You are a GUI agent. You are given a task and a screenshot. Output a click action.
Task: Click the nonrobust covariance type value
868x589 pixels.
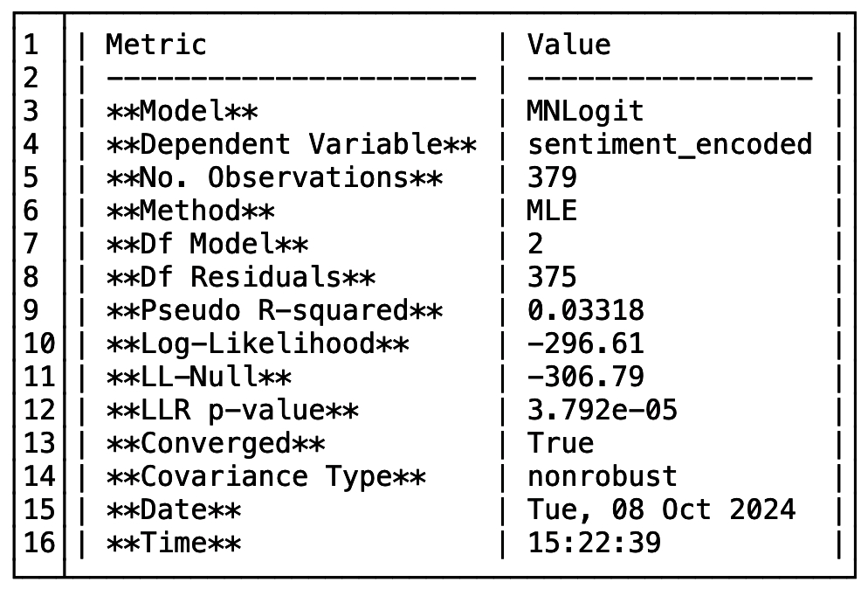click(603, 476)
